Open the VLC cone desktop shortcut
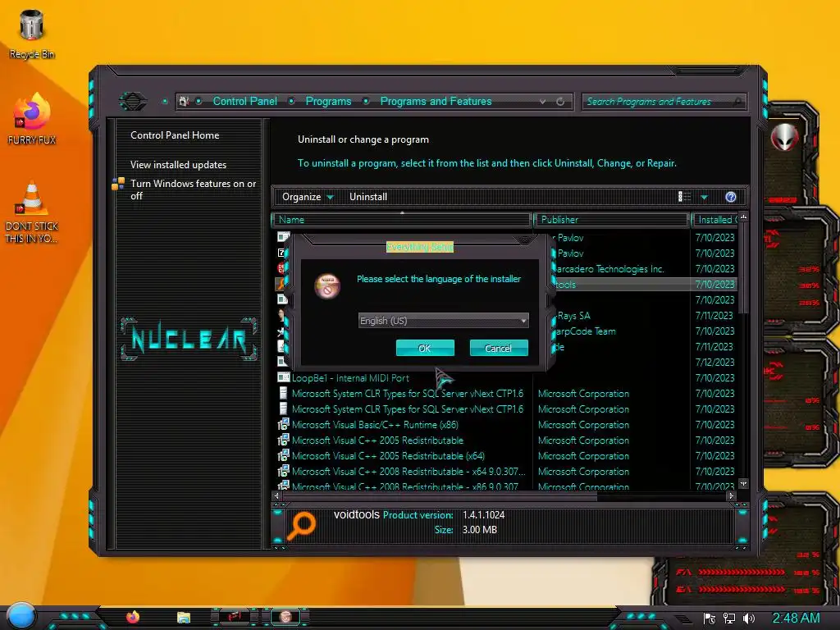 point(32,212)
